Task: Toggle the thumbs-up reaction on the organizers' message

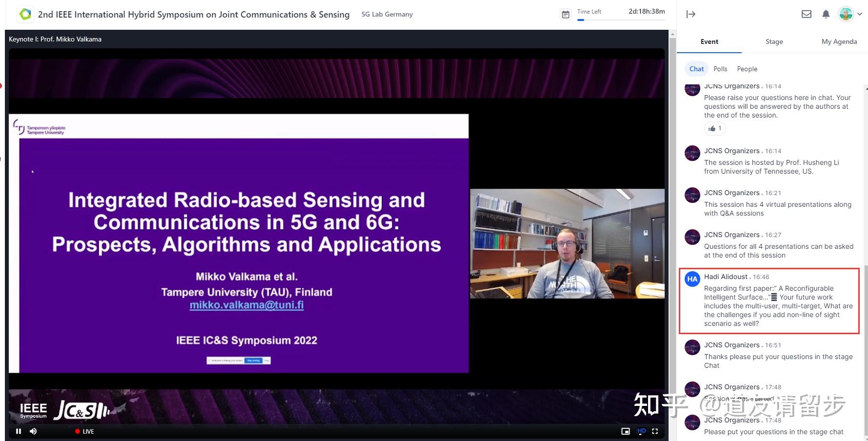Action: (x=714, y=128)
